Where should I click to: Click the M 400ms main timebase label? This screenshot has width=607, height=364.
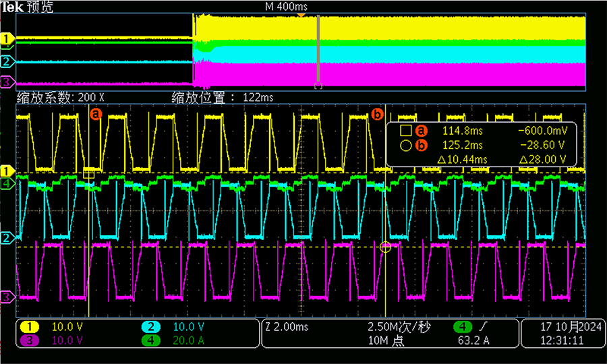(x=286, y=6)
